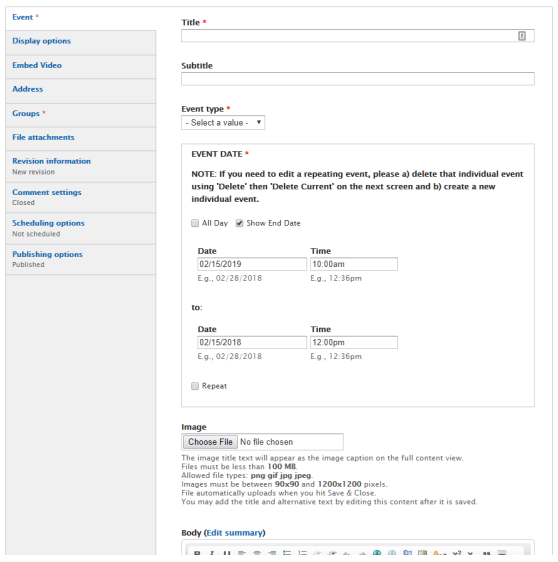Viewport: 558px width, 562px height.
Task: Click the Choose File button
Action: [210, 442]
